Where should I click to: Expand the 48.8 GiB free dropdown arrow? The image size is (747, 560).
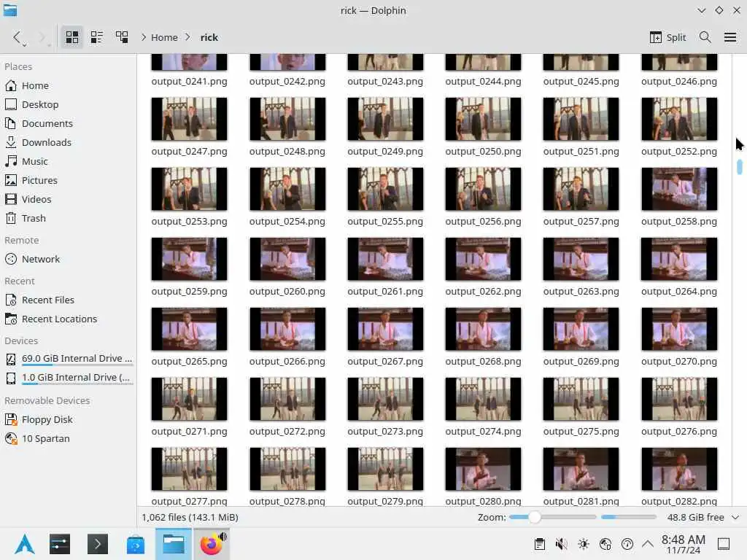click(735, 517)
